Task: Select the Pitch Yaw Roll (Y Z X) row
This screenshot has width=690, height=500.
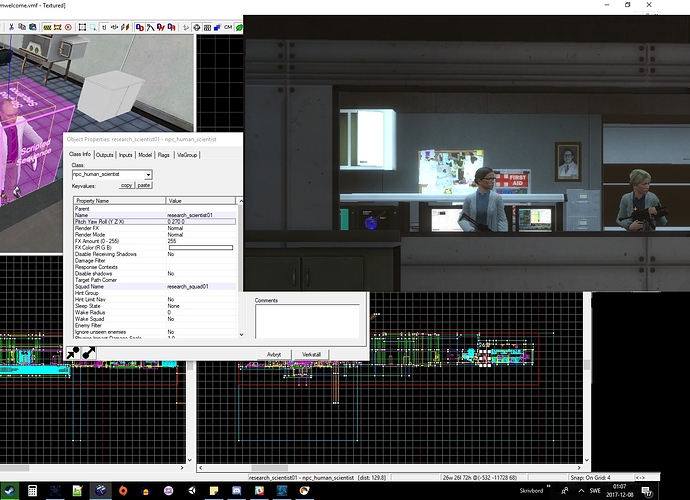Action: [155, 221]
